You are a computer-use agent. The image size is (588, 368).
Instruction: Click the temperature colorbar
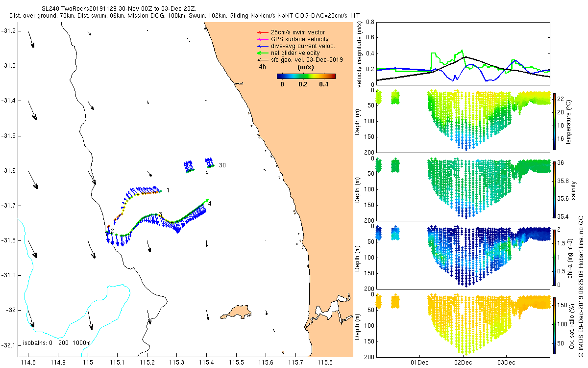pos(555,121)
